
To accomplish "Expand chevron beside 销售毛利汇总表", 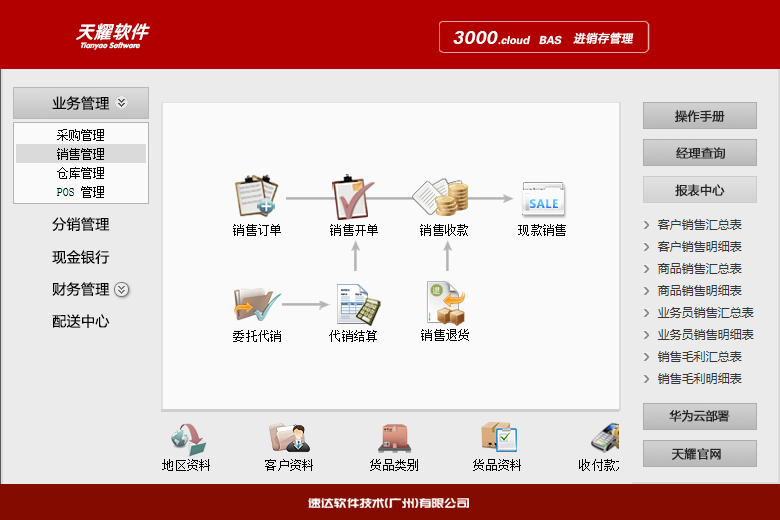I will (646, 357).
